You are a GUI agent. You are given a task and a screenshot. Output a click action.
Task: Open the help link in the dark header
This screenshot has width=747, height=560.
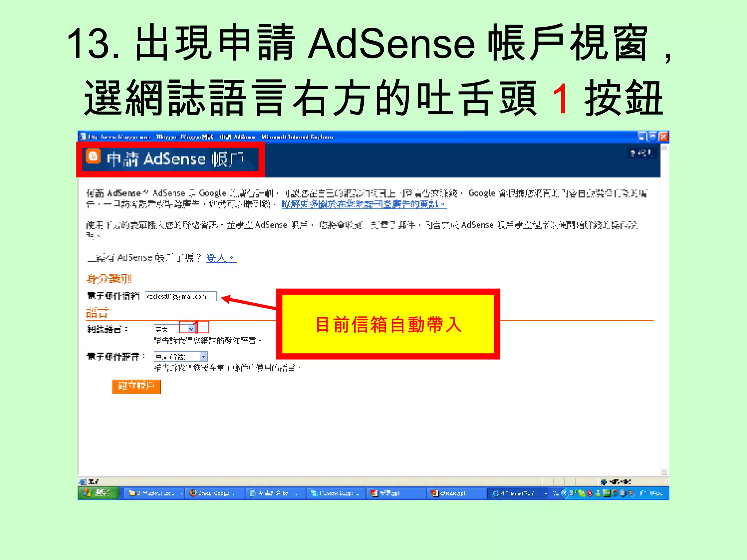pyautogui.click(x=642, y=153)
